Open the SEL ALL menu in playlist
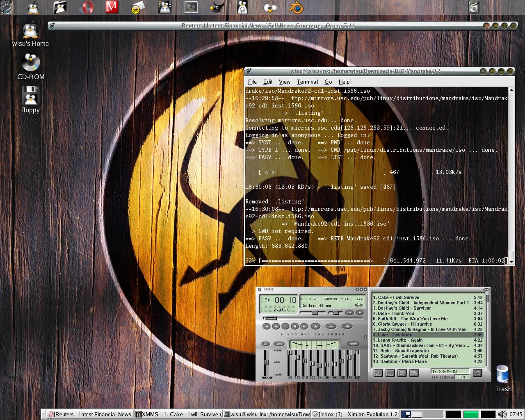525x420 pixels. coord(402,373)
